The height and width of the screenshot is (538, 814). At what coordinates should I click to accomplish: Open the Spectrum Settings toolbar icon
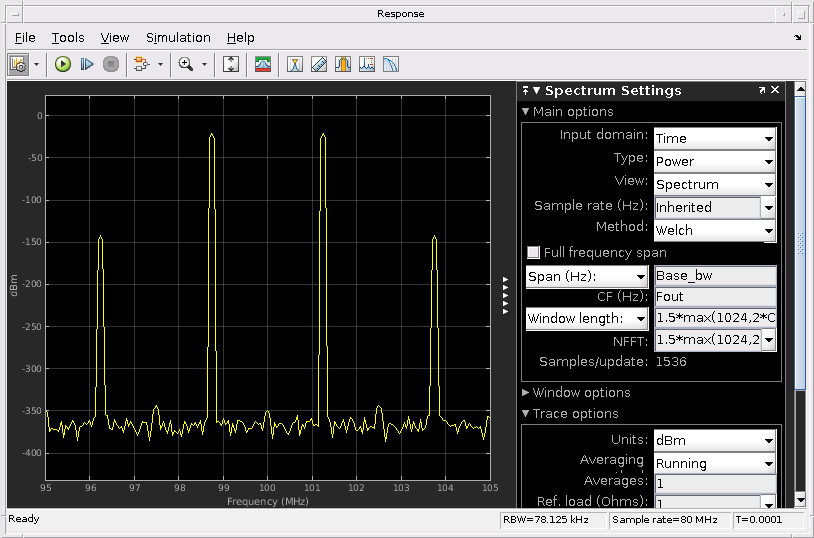tap(263, 64)
